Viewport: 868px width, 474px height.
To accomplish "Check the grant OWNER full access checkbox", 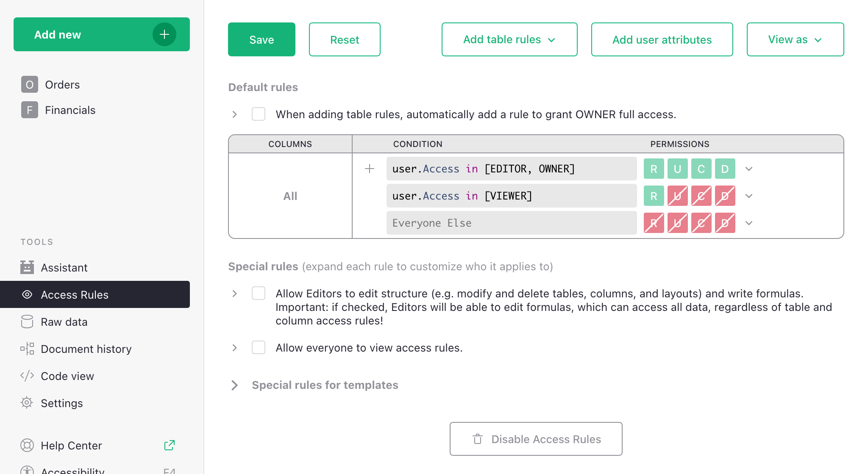I will tap(258, 114).
